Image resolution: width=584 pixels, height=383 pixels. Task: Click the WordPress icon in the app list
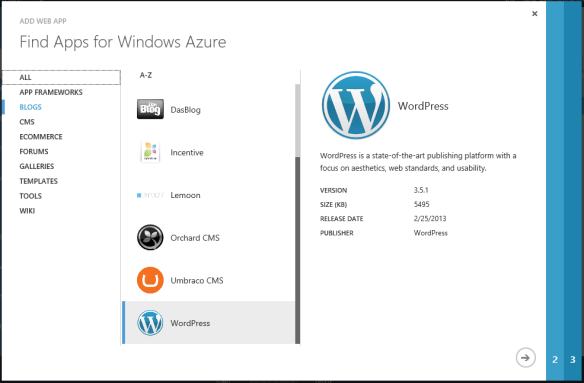point(150,323)
